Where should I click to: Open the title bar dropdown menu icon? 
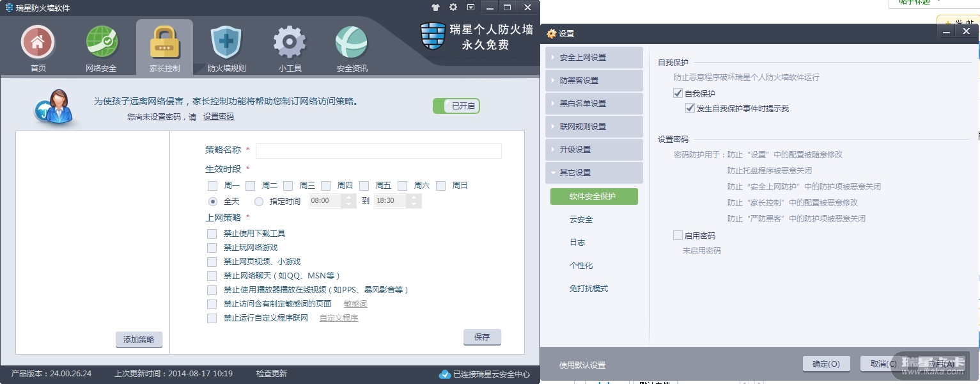[x=471, y=8]
